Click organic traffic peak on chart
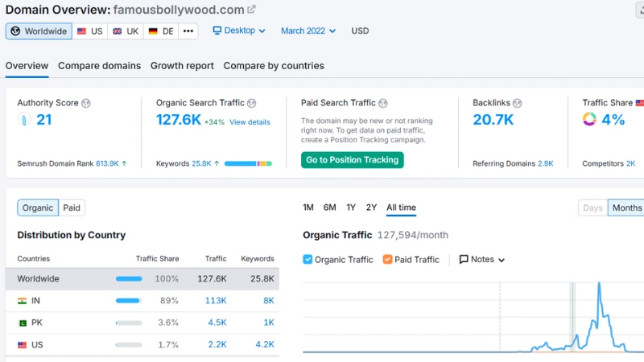The width and height of the screenshot is (644, 362). click(599, 283)
